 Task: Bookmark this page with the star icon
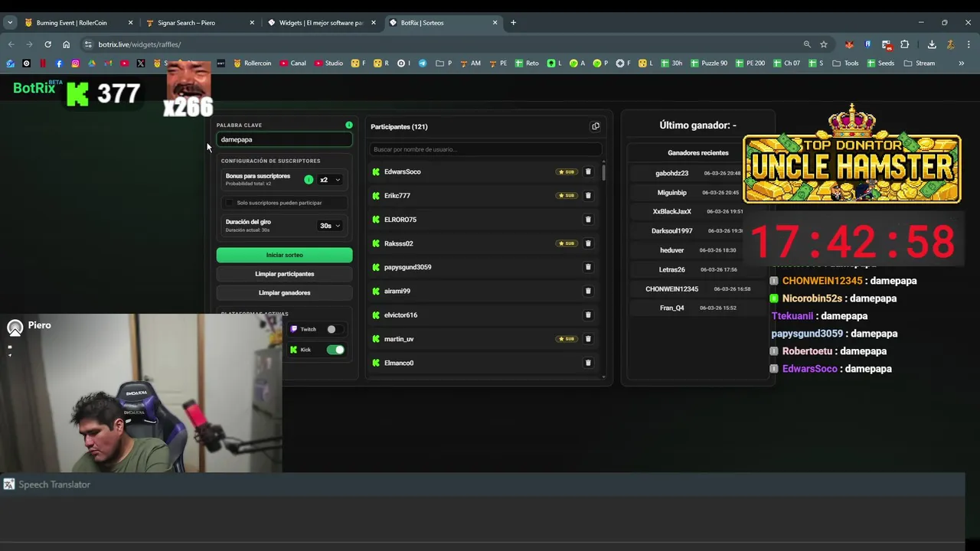click(x=824, y=44)
